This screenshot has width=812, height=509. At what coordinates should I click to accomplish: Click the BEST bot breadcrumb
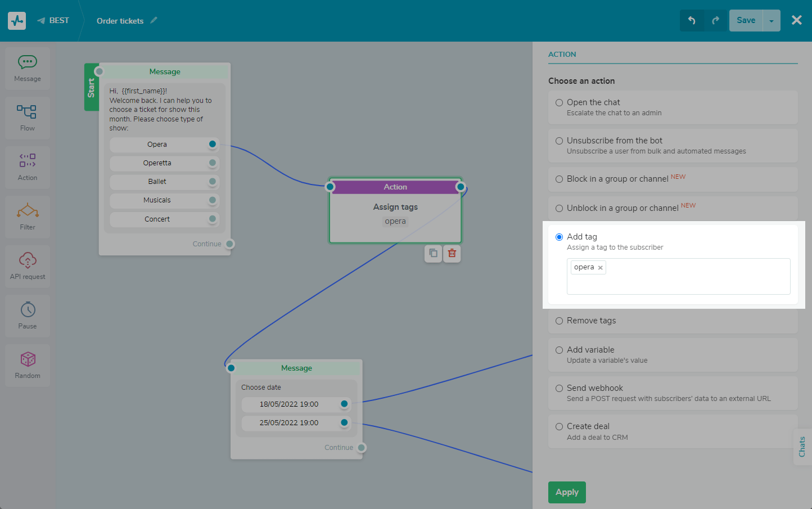click(x=53, y=21)
